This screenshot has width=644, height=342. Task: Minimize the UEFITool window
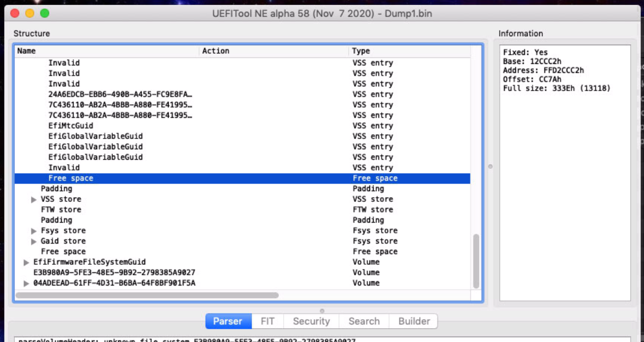coord(30,13)
